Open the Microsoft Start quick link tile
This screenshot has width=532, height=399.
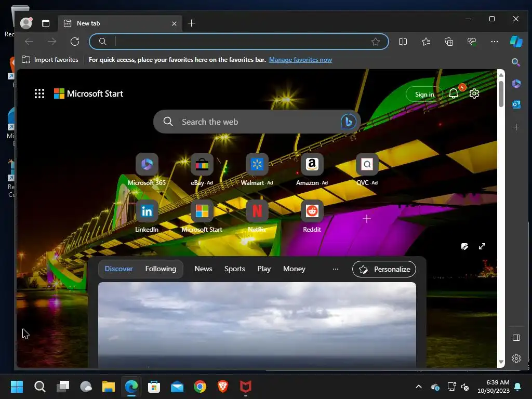pos(202,217)
